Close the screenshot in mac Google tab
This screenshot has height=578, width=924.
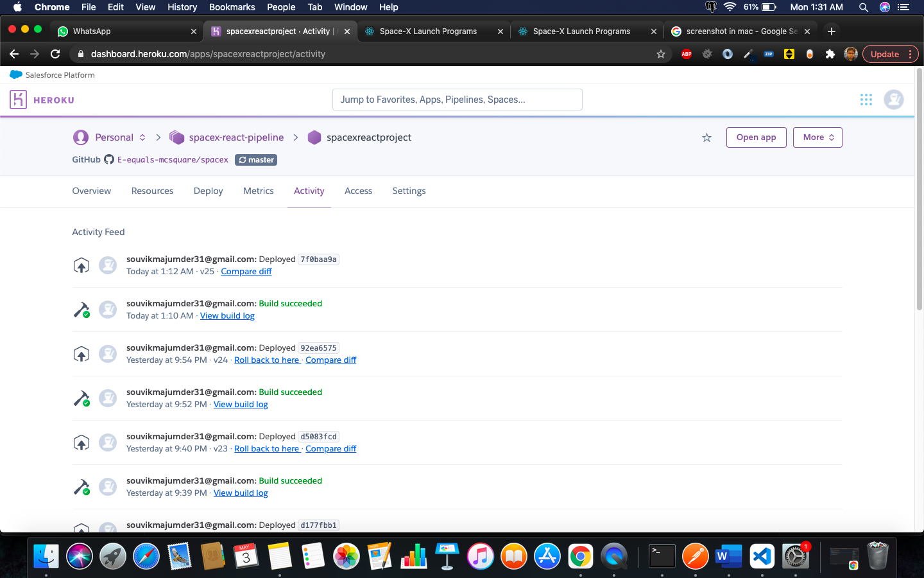click(x=807, y=31)
